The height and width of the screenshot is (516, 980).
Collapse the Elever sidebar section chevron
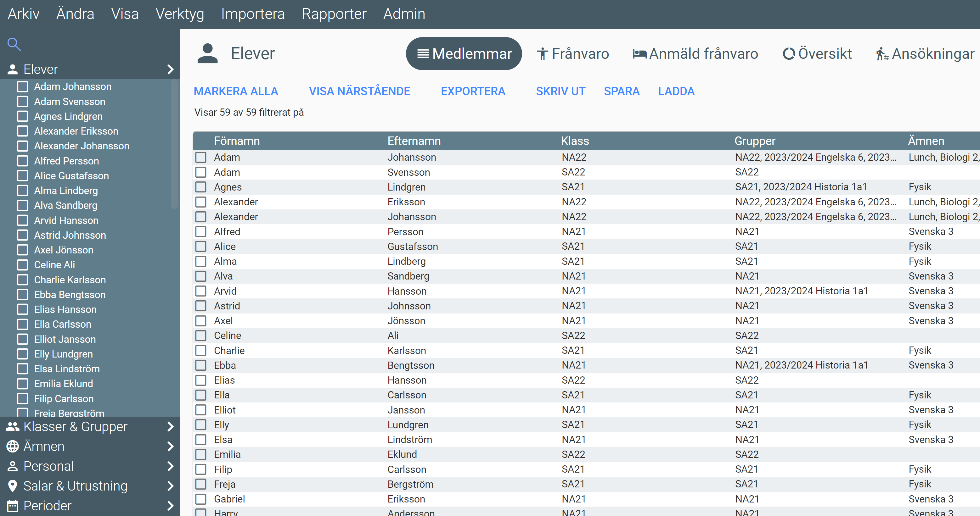coord(171,69)
